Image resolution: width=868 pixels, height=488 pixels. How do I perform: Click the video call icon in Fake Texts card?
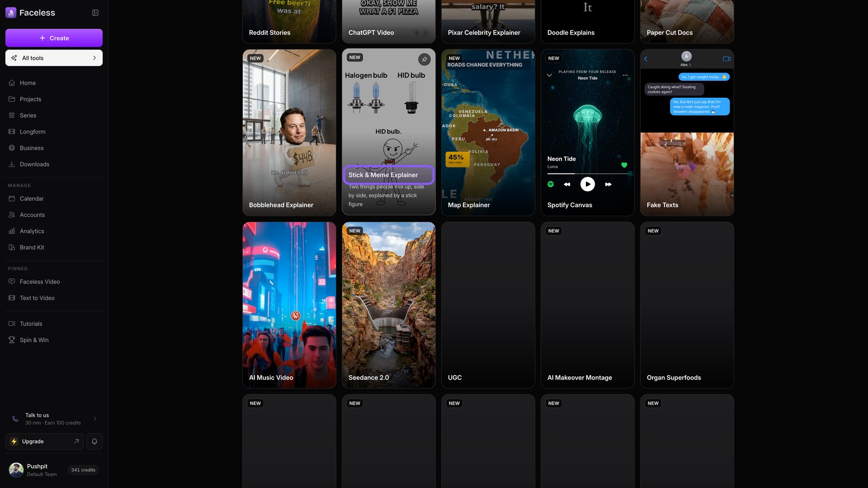(727, 59)
